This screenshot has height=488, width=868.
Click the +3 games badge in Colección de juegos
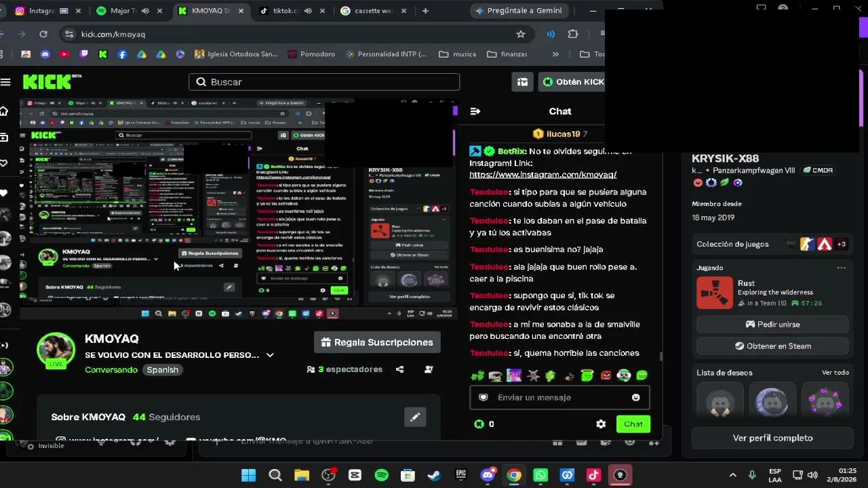842,244
